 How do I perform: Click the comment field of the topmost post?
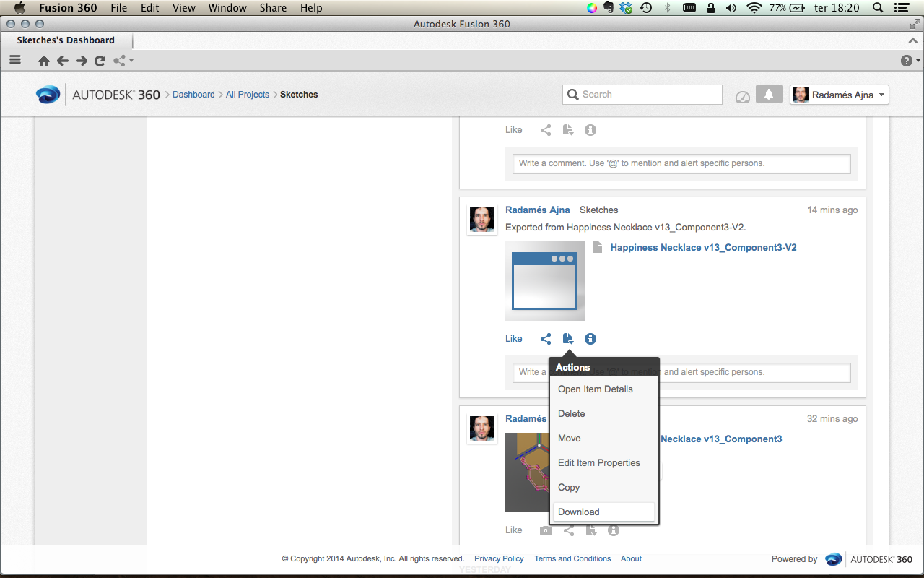click(x=681, y=163)
